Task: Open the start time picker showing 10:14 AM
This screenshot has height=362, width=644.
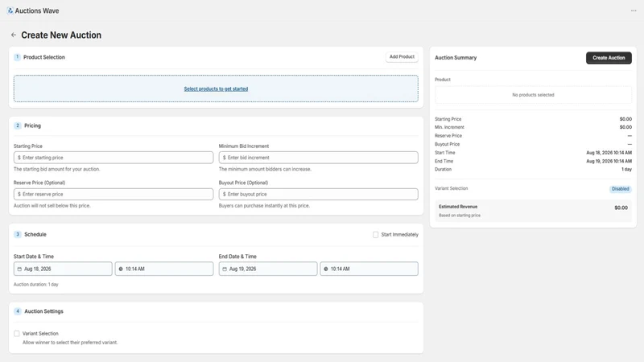Action: click(x=164, y=269)
